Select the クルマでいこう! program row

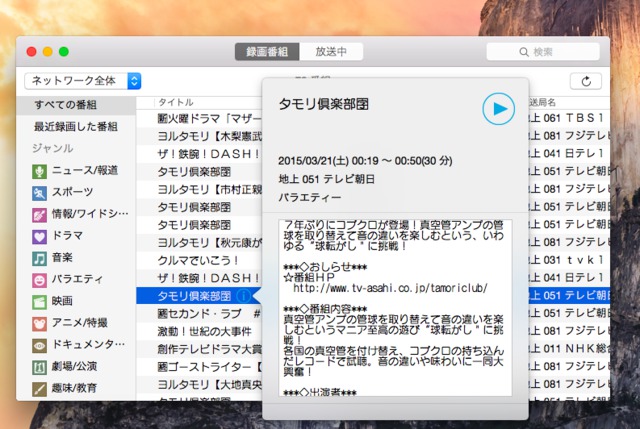click(195, 260)
